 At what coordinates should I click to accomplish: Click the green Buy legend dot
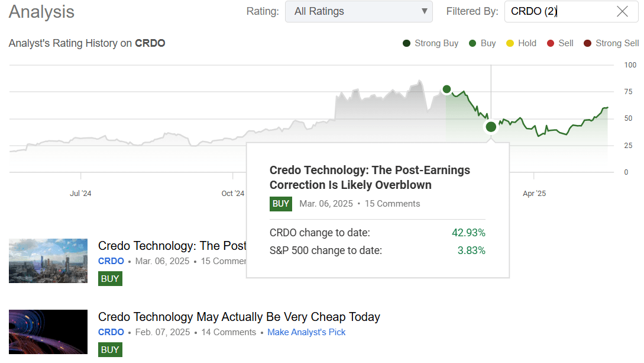click(x=471, y=43)
